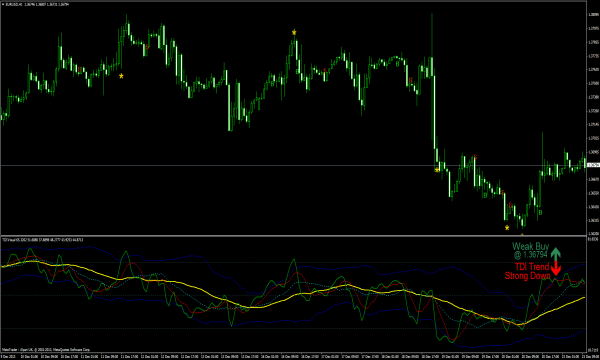Select the leftmost yellow star below the candles
Screen dimensions: 600x360
tap(121, 76)
